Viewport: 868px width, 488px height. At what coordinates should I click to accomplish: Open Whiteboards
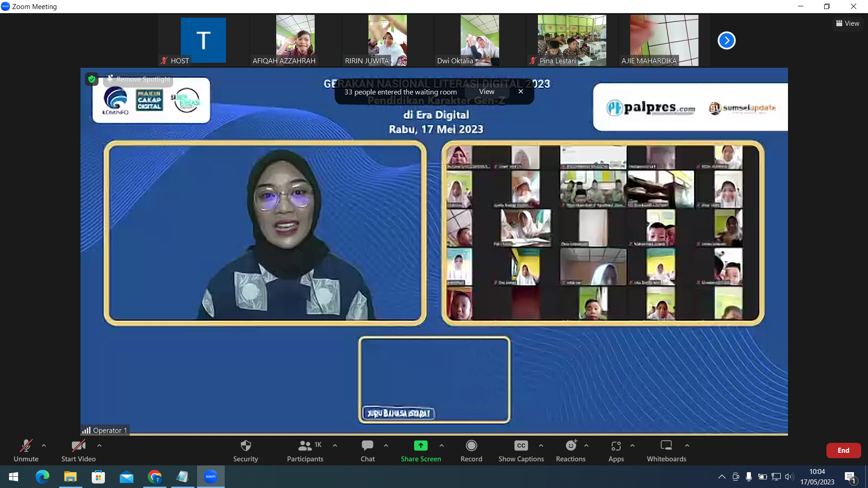(x=666, y=450)
